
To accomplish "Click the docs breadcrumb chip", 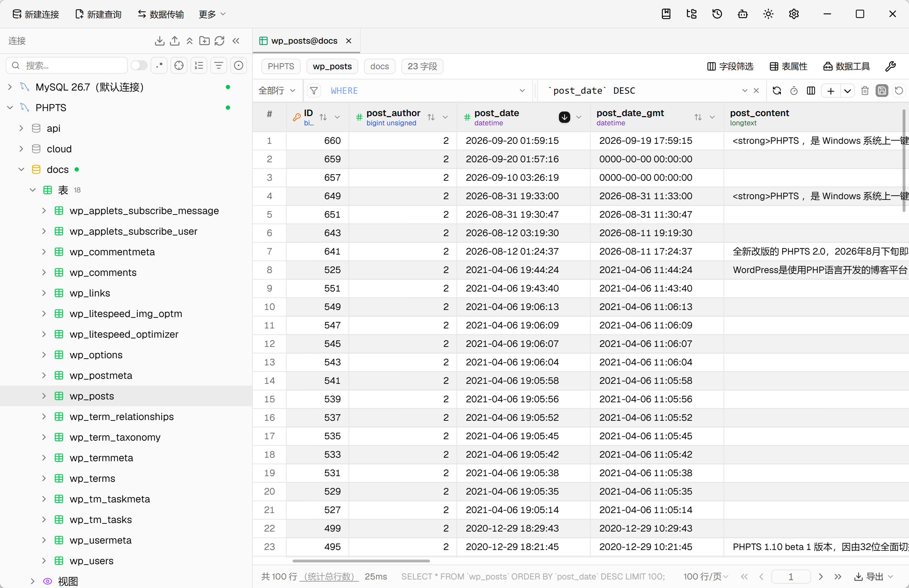I will tap(380, 66).
